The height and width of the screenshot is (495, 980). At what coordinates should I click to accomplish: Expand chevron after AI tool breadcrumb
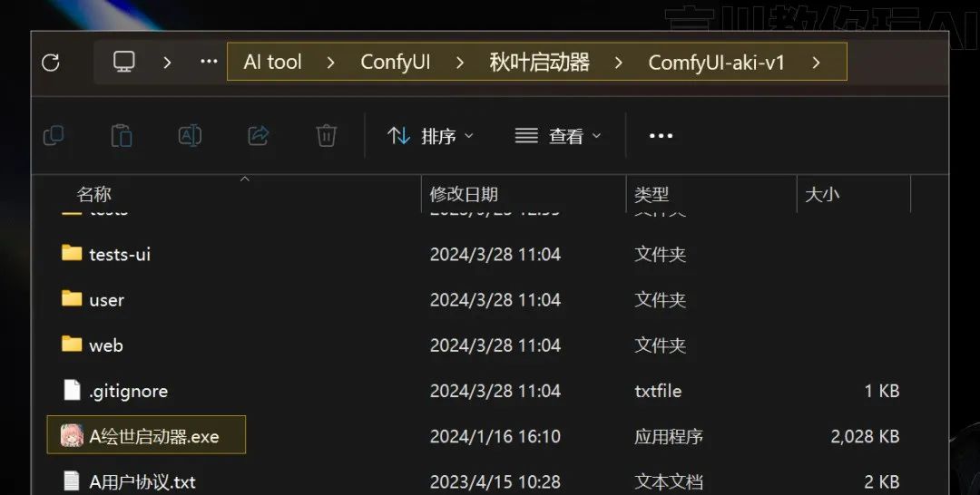pyautogui.click(x=330, y=63)
